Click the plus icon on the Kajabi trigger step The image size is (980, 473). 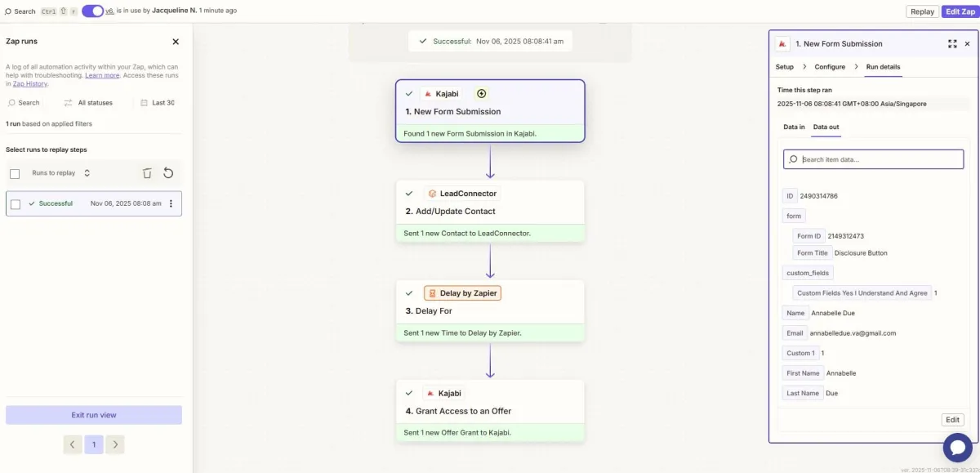pos(481,94)
